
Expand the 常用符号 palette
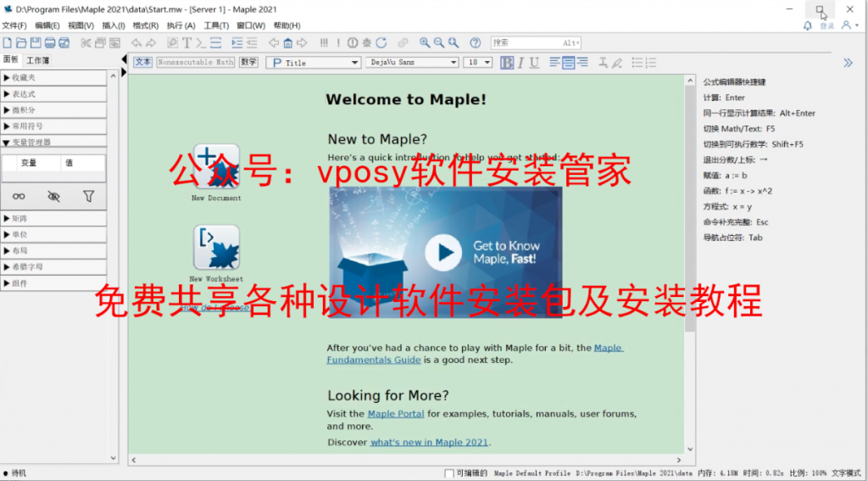[x=53, y=126]
